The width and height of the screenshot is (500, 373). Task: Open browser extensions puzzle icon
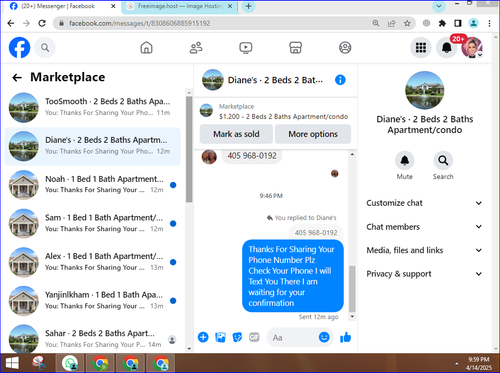pyautogui.click(x=442, y=23)
